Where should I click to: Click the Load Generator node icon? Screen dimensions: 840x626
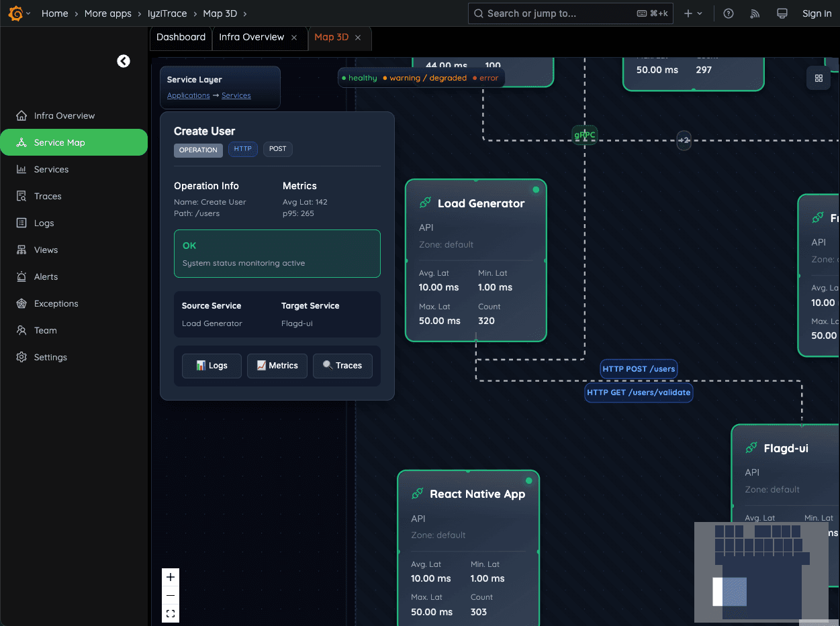(x=425, y=203)
